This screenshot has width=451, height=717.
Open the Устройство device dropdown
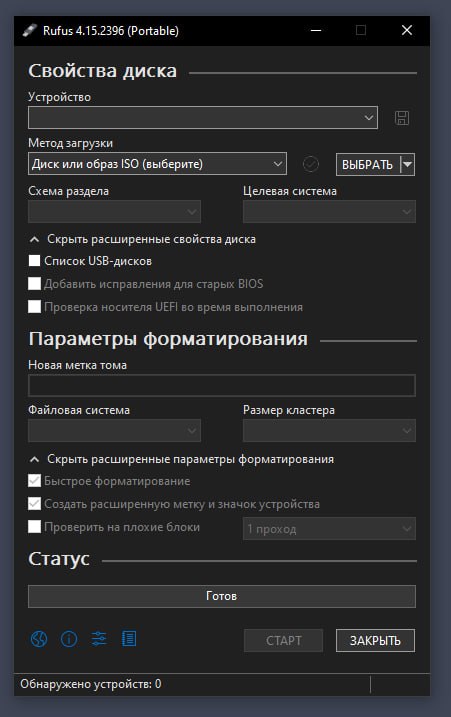click(203, 118)
